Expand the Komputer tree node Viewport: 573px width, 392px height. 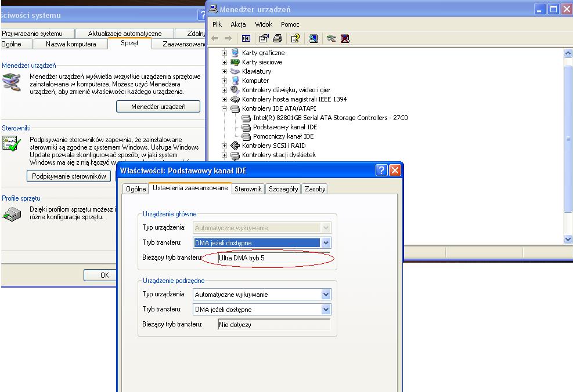click(224, 81)
